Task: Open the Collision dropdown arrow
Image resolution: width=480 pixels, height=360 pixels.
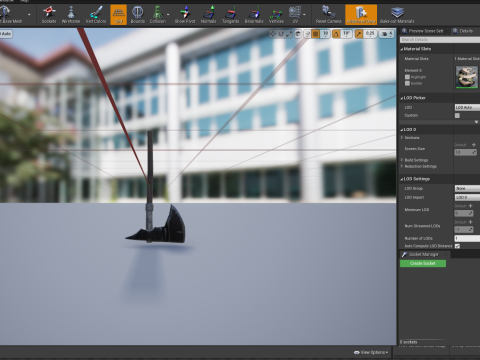Action: pyautogui.click(x=168, y=15)
